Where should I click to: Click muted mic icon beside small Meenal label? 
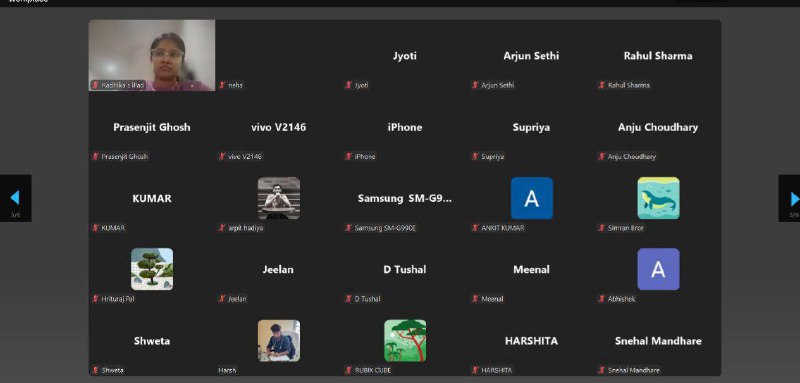coord(475,299)
